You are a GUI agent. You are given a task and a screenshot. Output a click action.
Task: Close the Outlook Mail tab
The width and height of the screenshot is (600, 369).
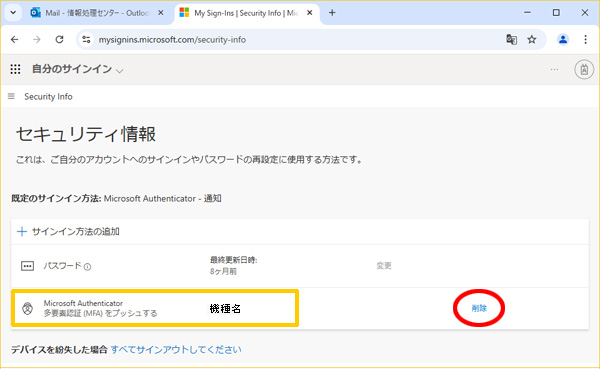(161, 13)
